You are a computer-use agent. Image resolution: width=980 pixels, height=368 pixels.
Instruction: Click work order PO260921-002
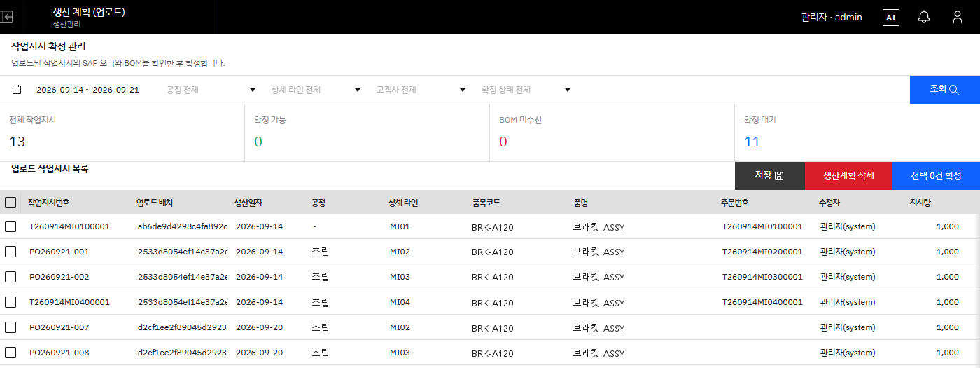click(59, 277)
